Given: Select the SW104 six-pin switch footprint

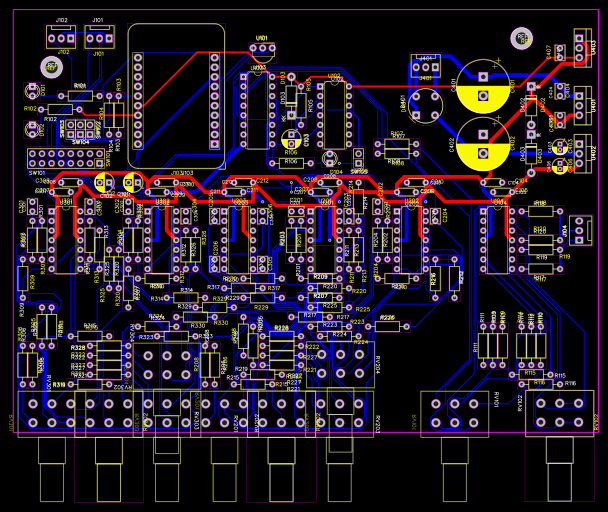Looking at the screenshot, I should (x=80, y=130).
